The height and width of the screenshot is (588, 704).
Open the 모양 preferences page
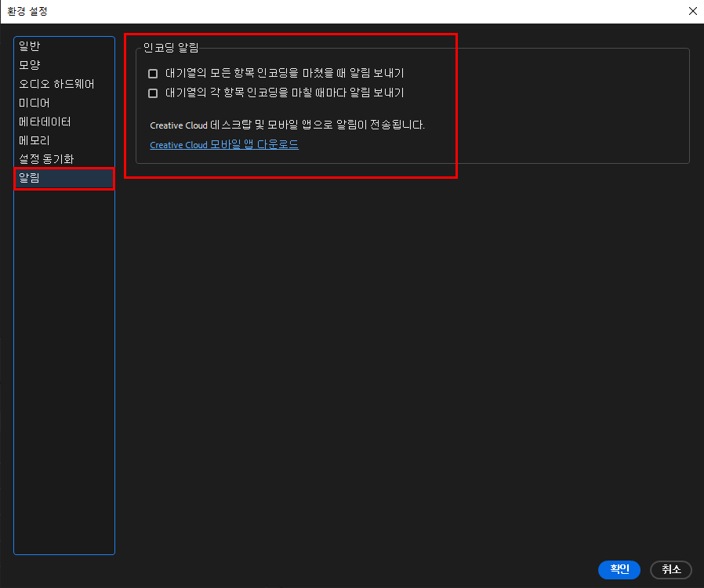tap(29, 64)
